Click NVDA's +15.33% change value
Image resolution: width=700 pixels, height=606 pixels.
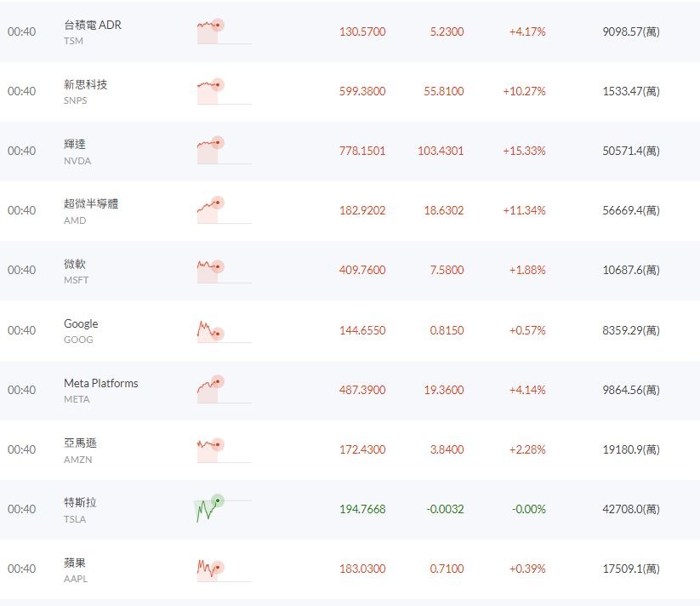point(527,151)
